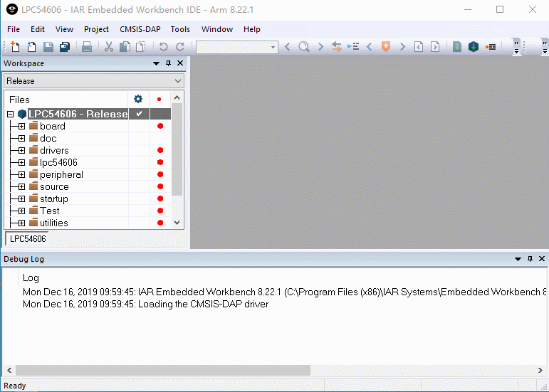The height and width of the screenshot is (392, 549).
Task: Click the red dot column header
Action: [160, 100]
